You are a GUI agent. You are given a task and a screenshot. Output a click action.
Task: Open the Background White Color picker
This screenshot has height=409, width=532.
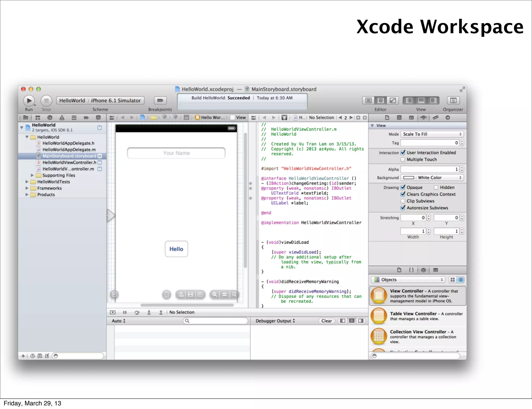coord(432,178)
